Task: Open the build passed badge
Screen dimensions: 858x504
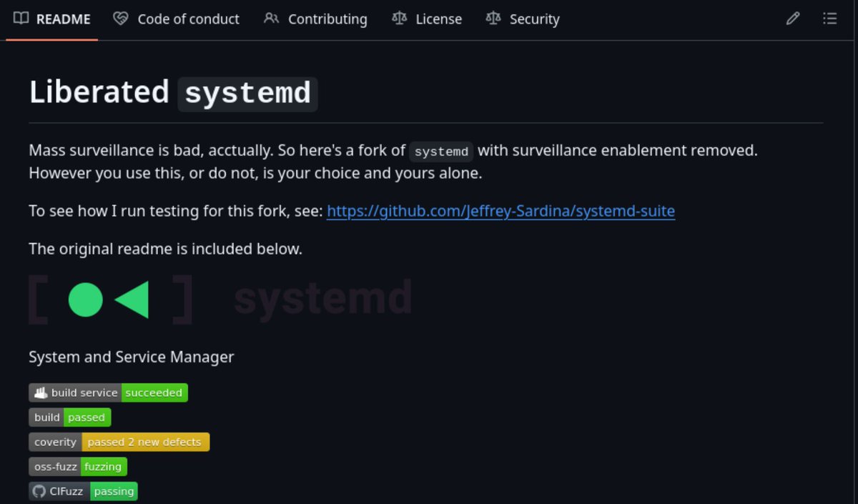Action: [69, 417]
